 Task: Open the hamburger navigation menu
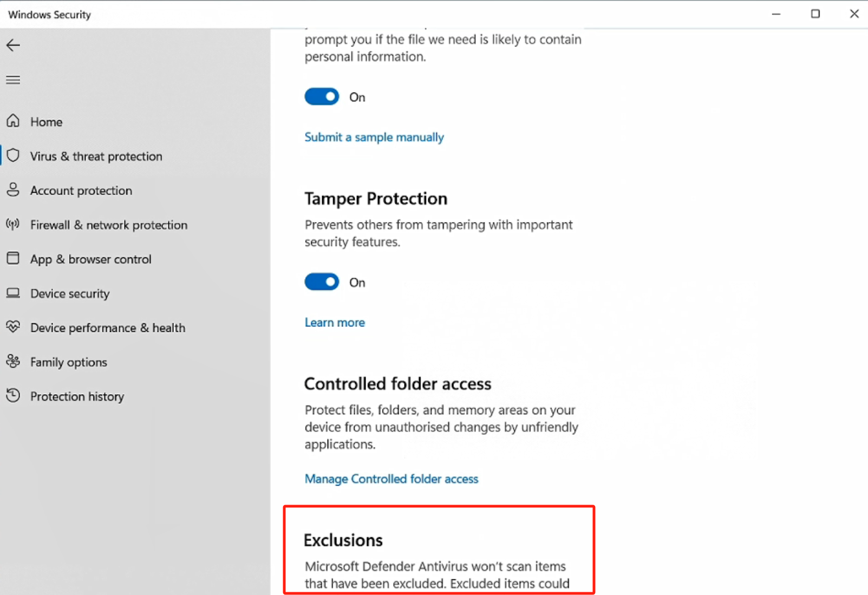[x=13, y=80]
